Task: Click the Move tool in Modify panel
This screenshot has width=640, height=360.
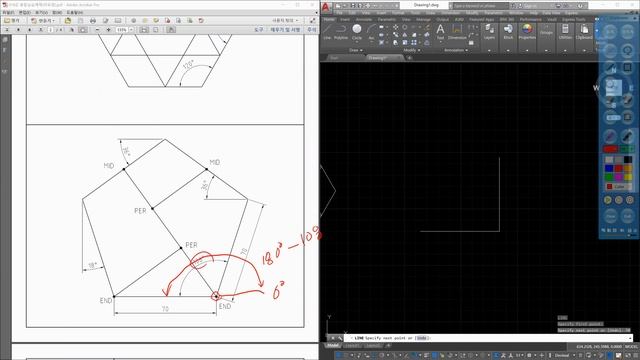Action: [x=396, y=27]
